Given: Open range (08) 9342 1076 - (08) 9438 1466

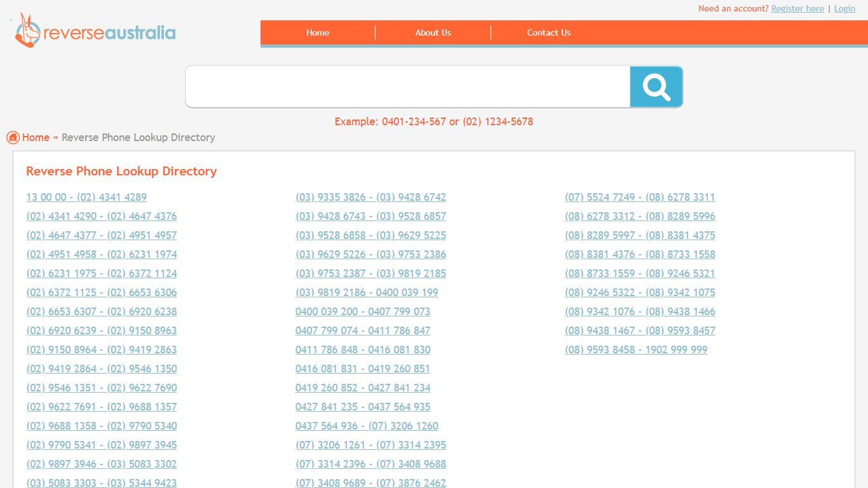Looking at the screenshot, I should [x=640, y=311].
